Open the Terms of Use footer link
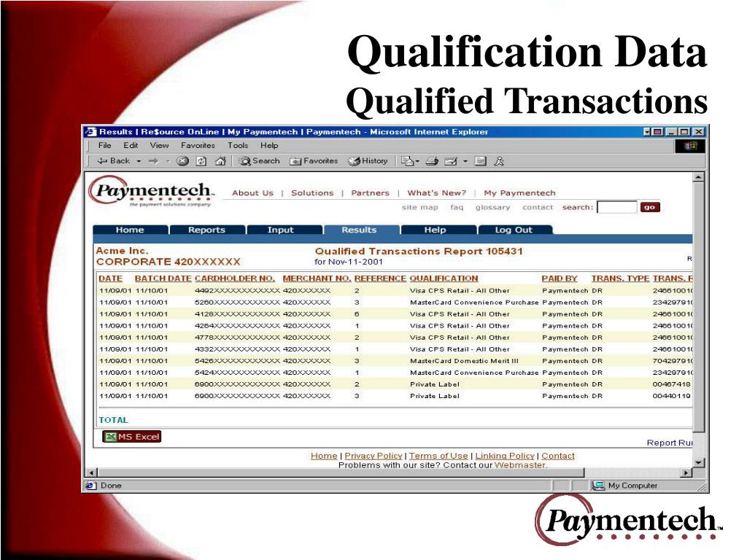747x560 pixels. tap(438, 456)
